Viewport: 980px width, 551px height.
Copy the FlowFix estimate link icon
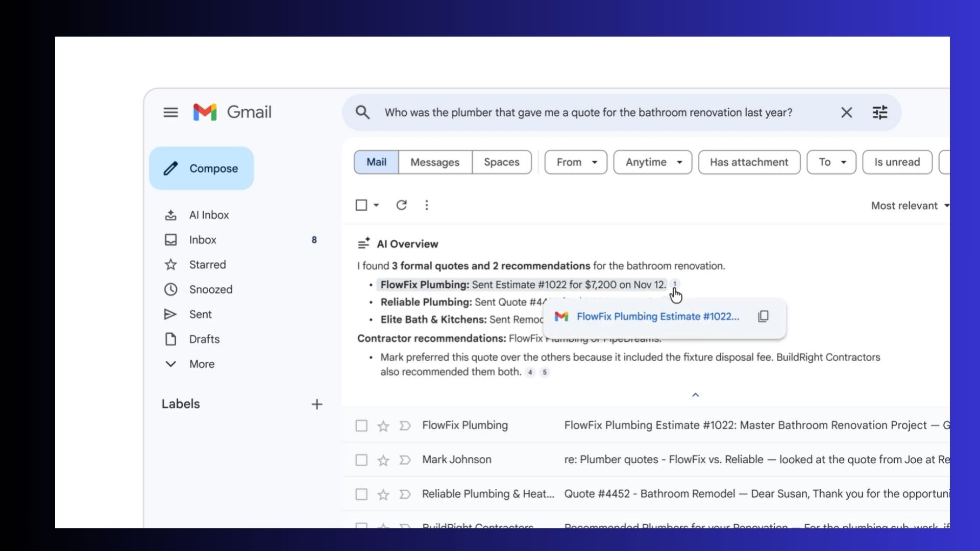coord(763,316)
